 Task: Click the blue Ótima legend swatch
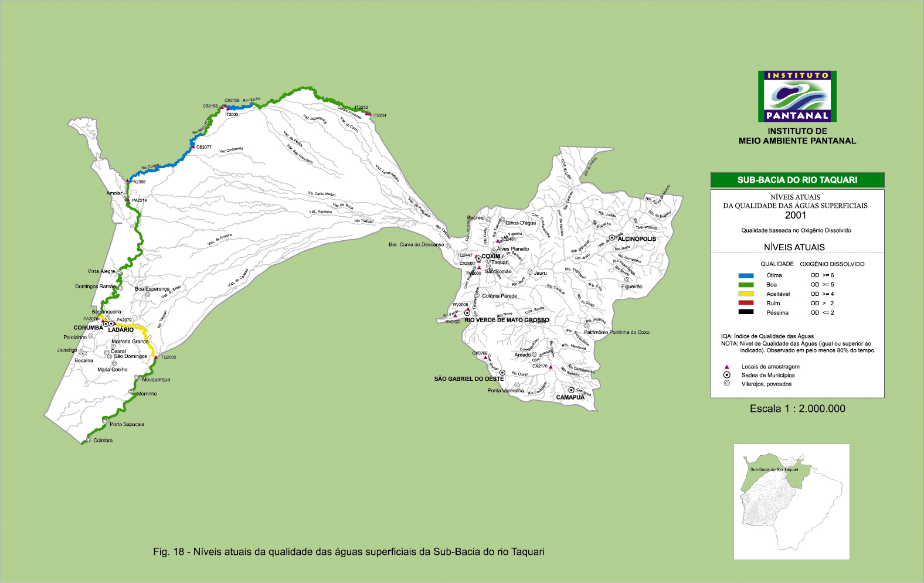pyautogui.click(x=746, y=275)
